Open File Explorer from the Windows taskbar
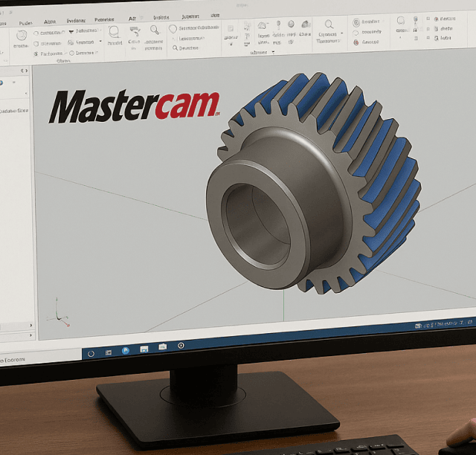The width and height of the screenshot is (476, 455). tap(144, 348)
